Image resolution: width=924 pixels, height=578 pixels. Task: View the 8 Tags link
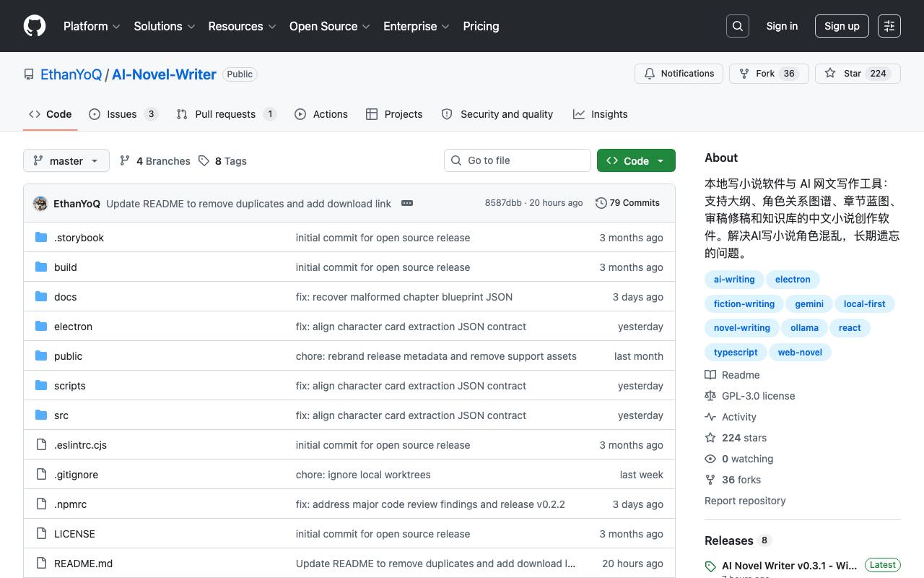(223, 161)
